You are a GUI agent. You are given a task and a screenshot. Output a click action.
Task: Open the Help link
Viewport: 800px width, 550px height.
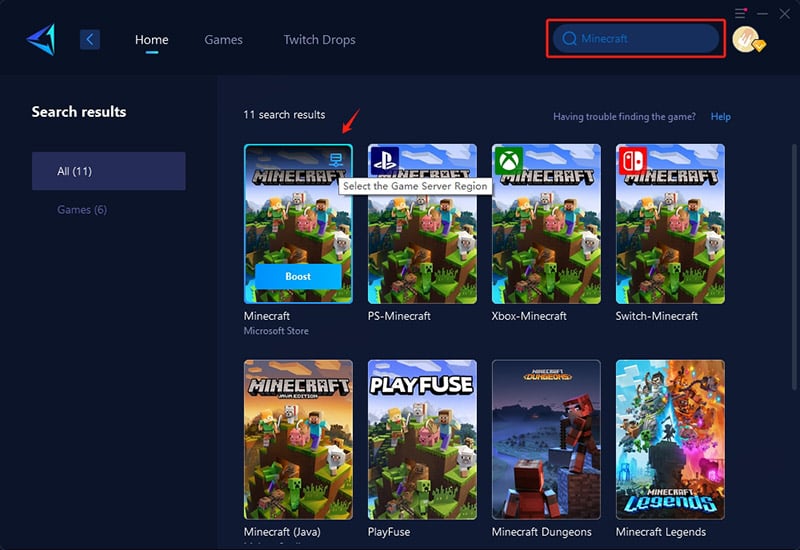[720, 117]
